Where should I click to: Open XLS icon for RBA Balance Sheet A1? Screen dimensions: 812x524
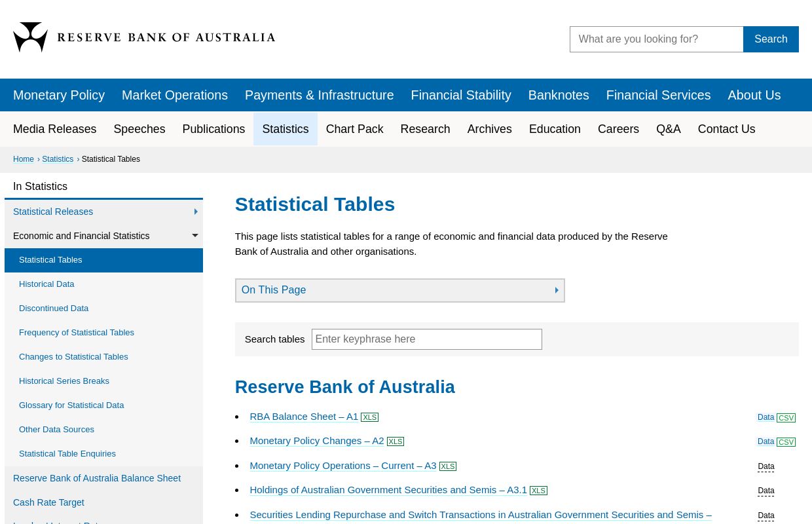coord(370,417)
